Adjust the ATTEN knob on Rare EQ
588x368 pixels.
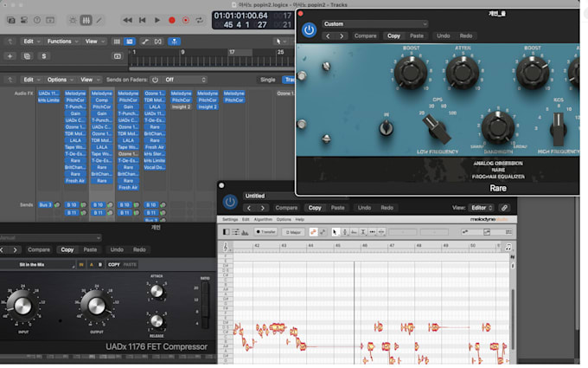tap(463, 72)
